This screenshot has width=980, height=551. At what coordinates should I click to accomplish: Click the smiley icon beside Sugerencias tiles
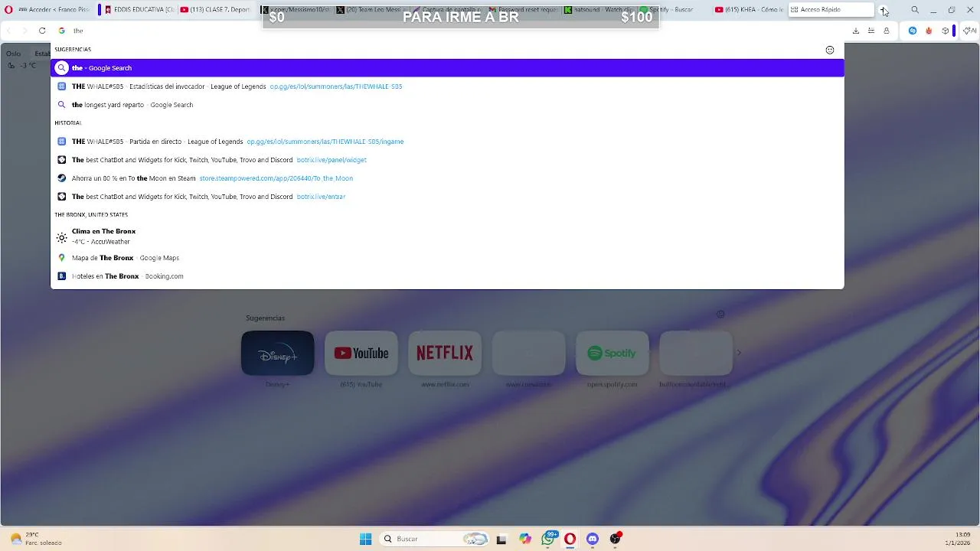pos(720,315)
